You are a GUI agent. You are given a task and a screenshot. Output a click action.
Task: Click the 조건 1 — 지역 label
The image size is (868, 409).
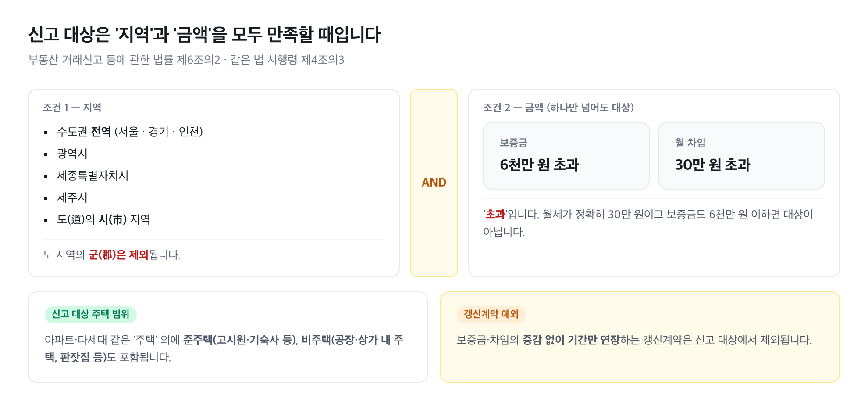[x=72, y=108]
